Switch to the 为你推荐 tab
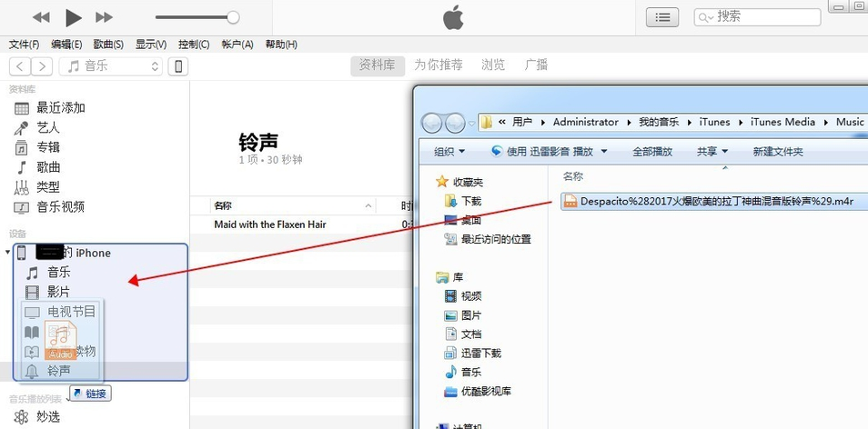 point(438,65)
